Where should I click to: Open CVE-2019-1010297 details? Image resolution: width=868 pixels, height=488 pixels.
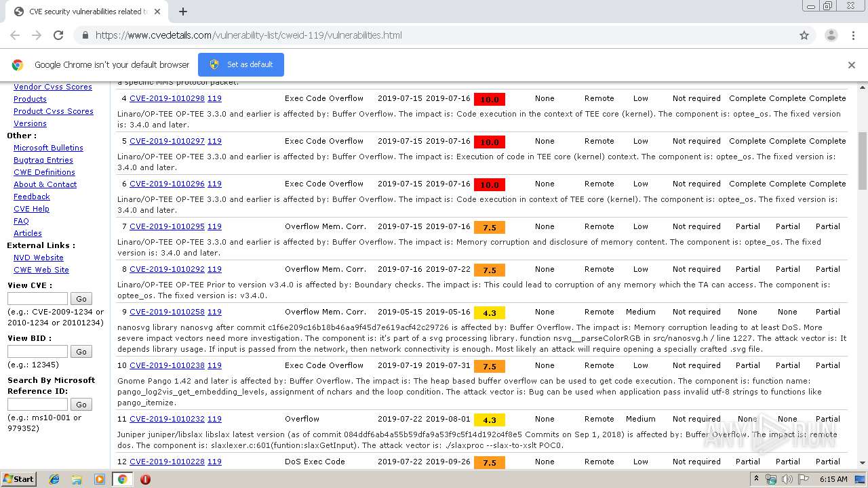point(167,141)
